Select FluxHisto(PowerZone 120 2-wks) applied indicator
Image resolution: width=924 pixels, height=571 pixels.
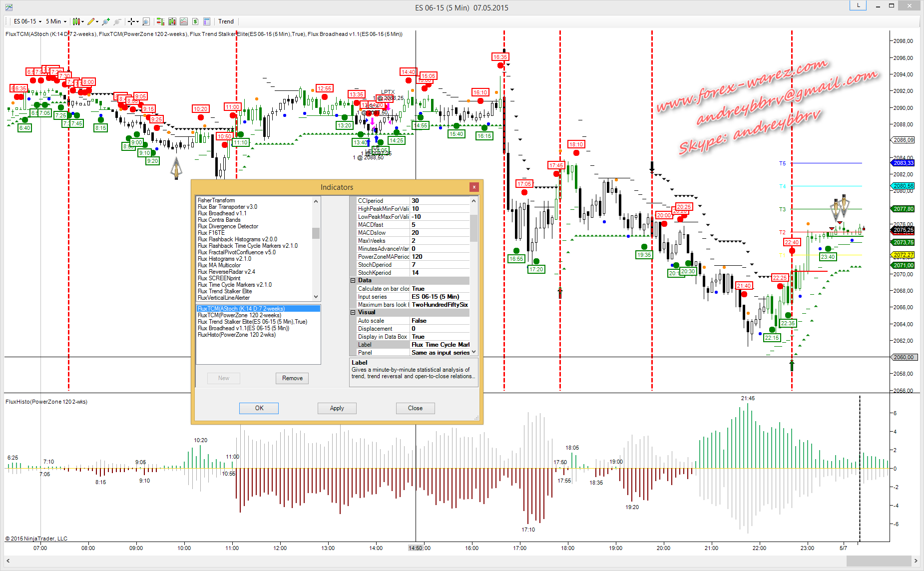tap(236, 335)
